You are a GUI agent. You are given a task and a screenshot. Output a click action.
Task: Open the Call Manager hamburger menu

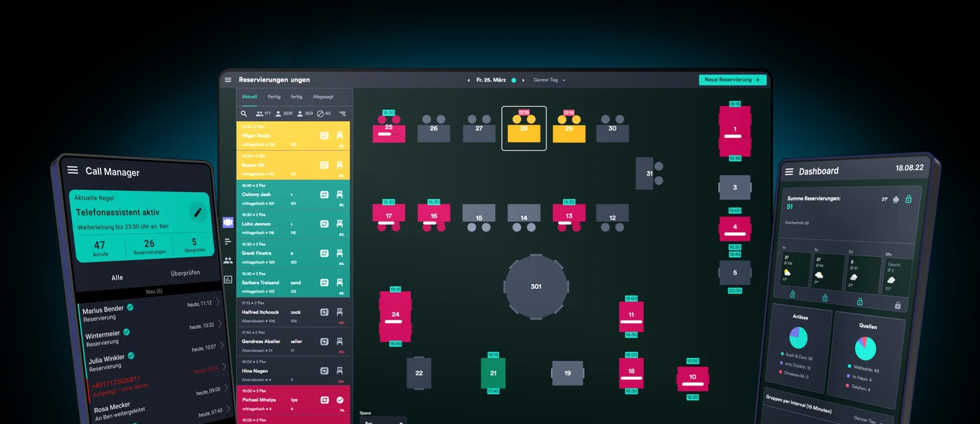pyautogui.click(x=73, y=170)
